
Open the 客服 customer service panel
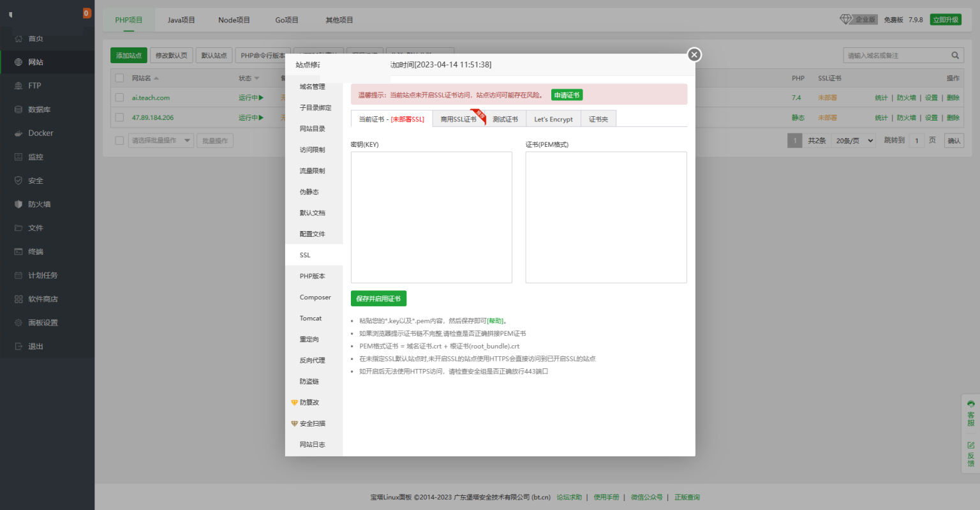click(x=970, y=414)
